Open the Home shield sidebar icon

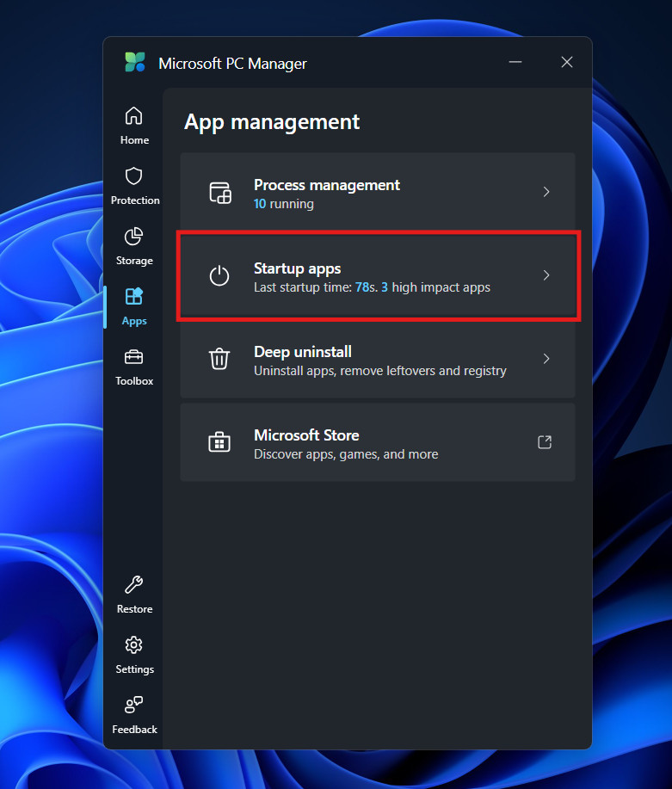point(134,116)
